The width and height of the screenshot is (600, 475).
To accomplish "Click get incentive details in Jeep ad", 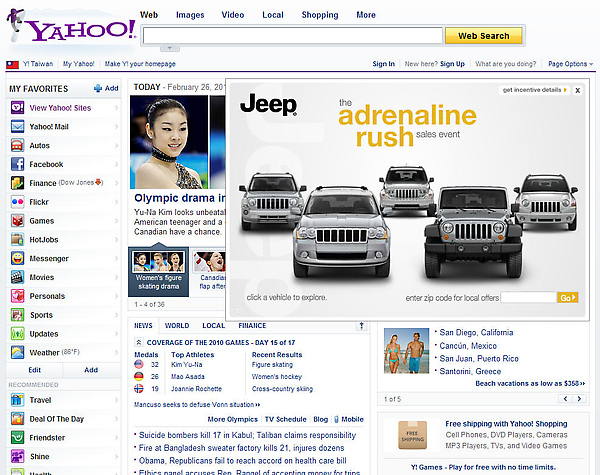I will (x=534, y=90).
